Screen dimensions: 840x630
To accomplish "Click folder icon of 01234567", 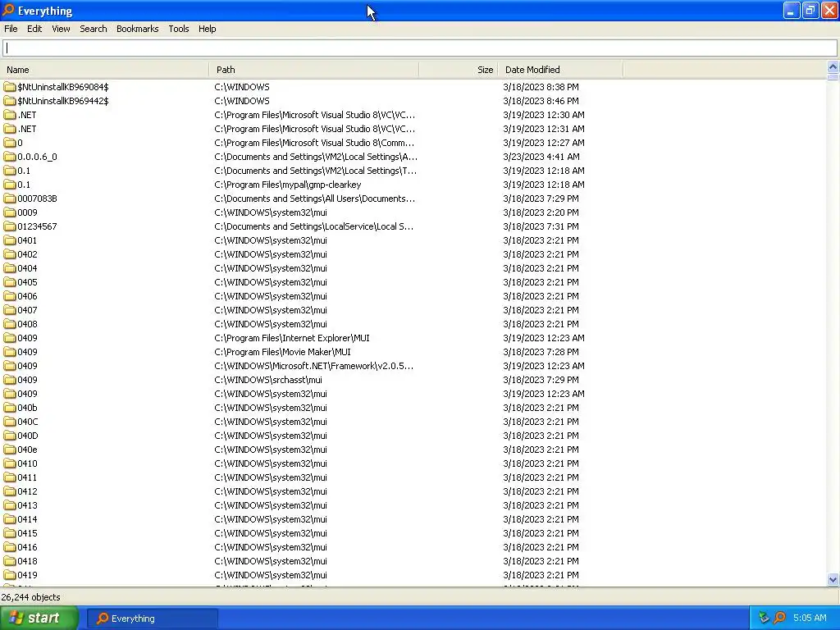I will tap(10, 226).
